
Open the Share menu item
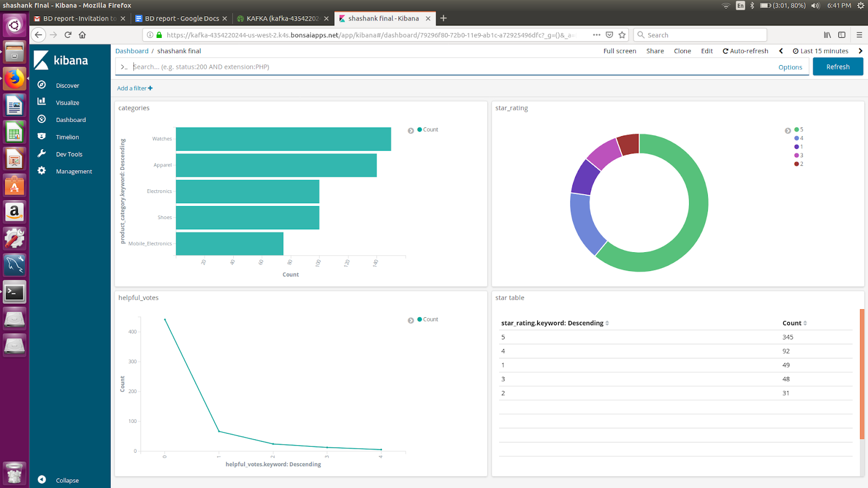pos(655,51)
